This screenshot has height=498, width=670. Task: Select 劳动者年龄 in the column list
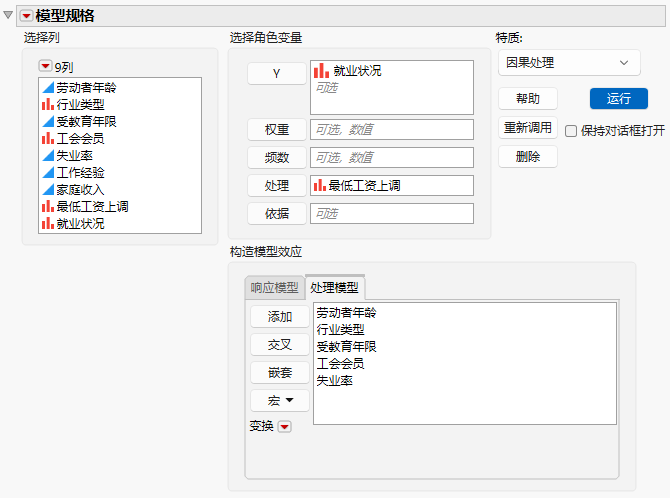pyautogui.click(x=86, y=88)
